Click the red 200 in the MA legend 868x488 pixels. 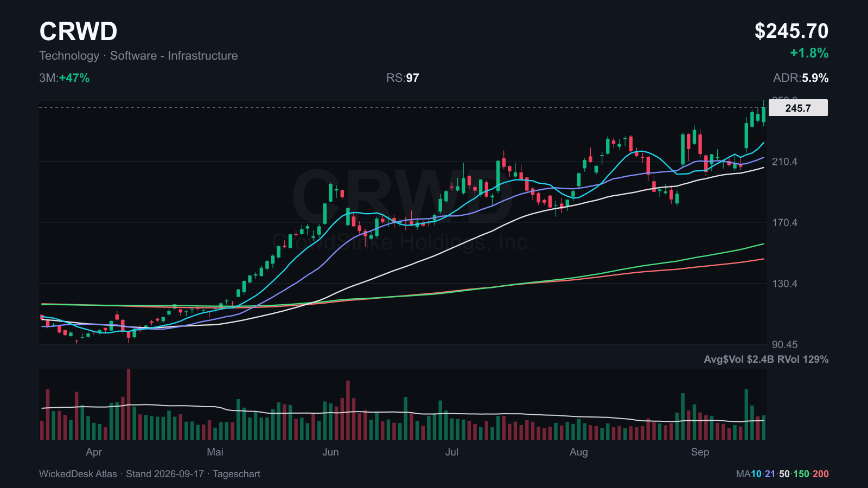[x=821, y=474]
